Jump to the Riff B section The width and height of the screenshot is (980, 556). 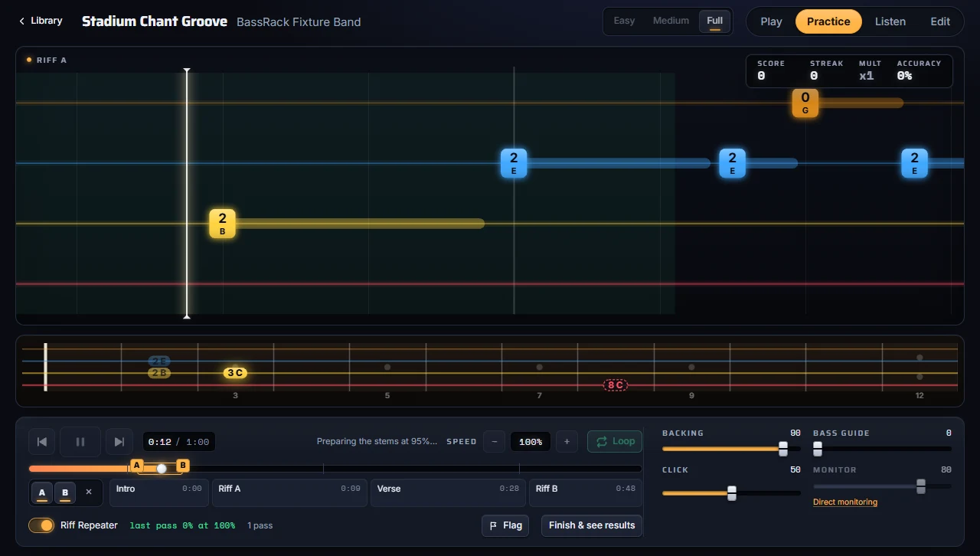click(586, 493)
